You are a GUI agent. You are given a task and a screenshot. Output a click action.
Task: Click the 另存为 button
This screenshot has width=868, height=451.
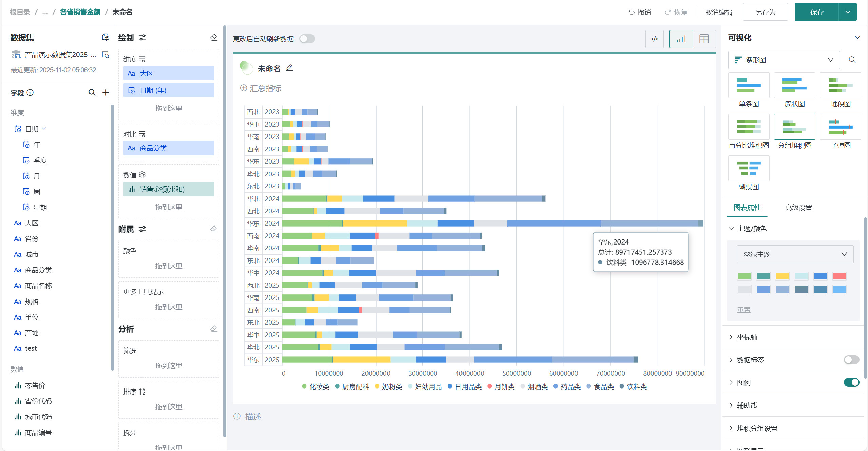coord(765,12)
